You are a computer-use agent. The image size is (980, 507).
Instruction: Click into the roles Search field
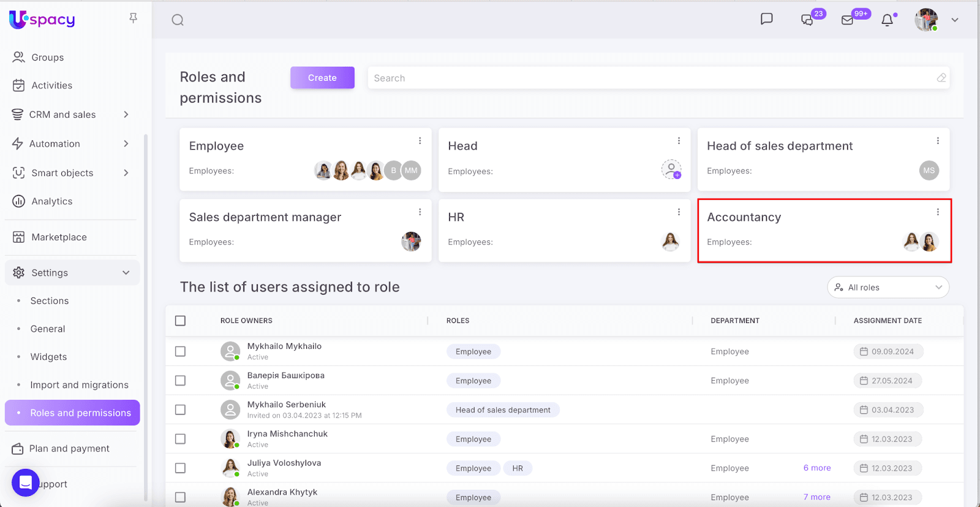coord(649,78)
